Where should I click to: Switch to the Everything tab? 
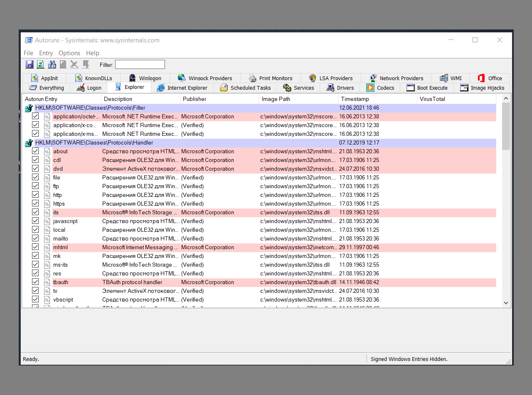[x=46, y=88]
